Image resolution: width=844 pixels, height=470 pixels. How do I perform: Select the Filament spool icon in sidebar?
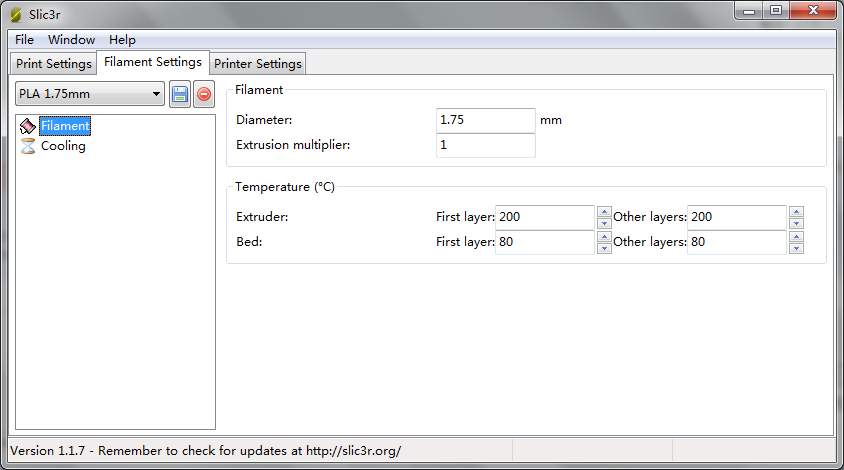(x=28, y=126)
